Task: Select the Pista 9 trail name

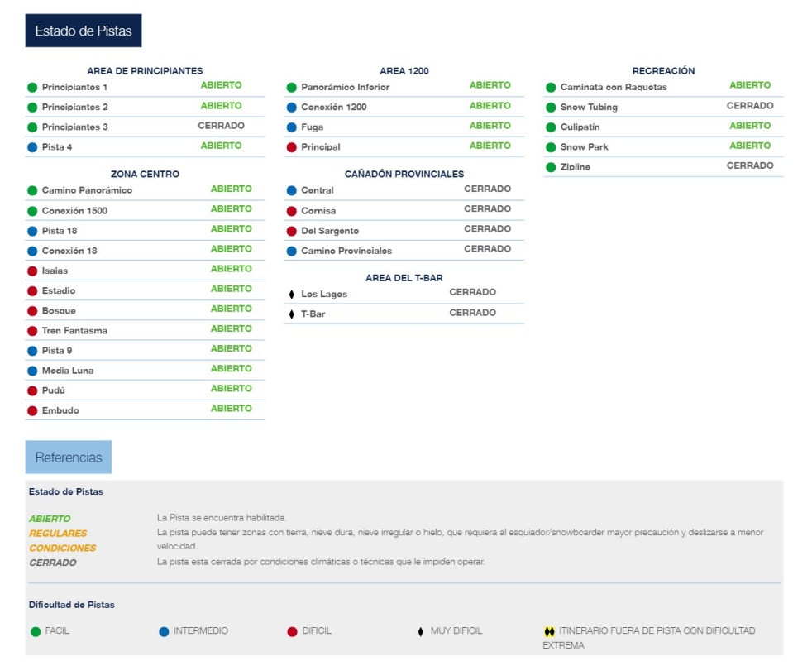Action: pos(57,351)
